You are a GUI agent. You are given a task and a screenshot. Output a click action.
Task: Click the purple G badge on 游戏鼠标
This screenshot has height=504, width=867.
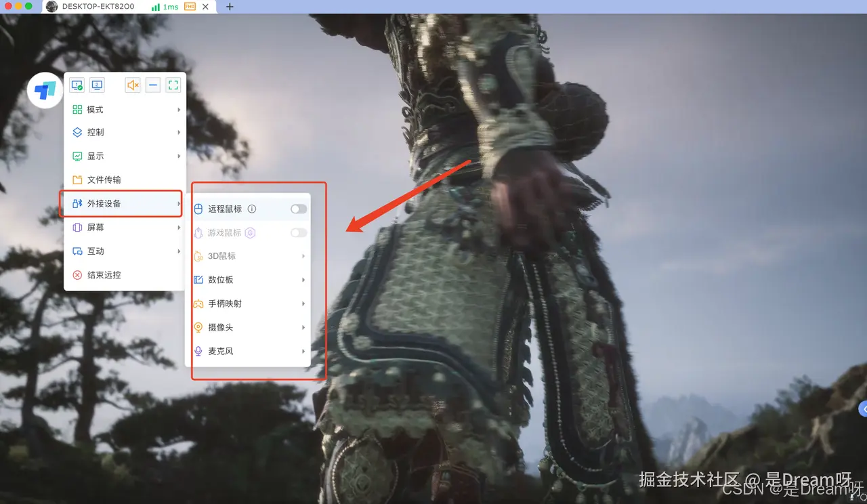tap(250, 233)
